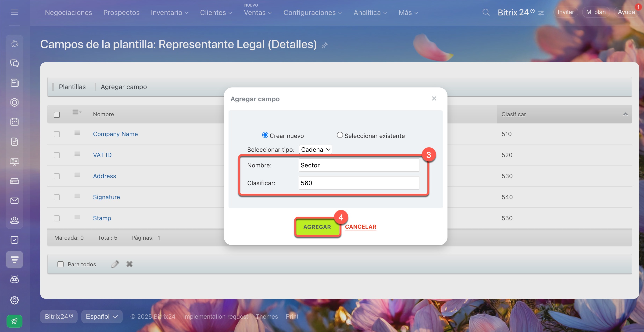Click the Mi plan button
644x332 pixels.
[596, 12]
